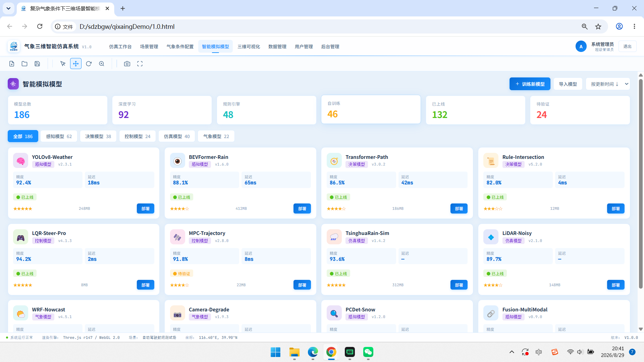The height and width of the screenshot is (362, 644).
Task: Select the zoom-in magnifier tool
Action: (x=102, y=64)
